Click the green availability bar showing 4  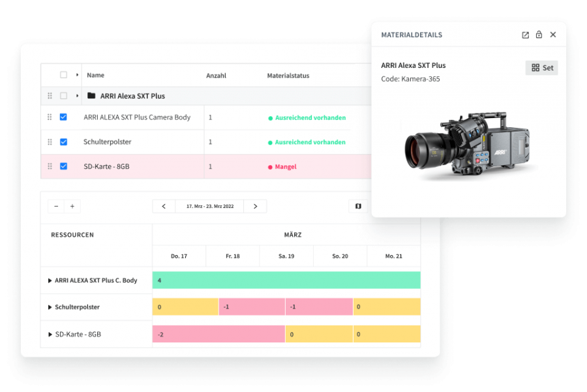point(286,280)
